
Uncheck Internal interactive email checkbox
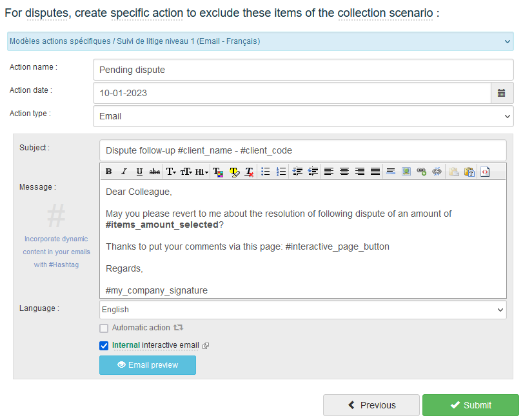click(104, 346)
